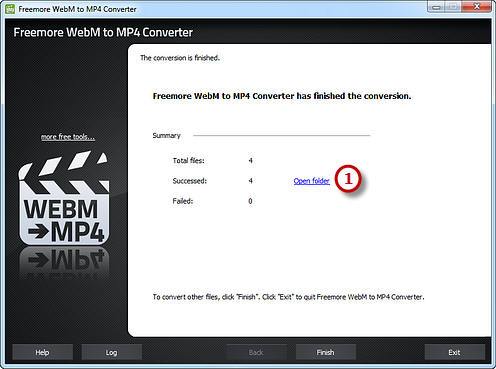Click the Successed count value 4

(x=250, y=181)
